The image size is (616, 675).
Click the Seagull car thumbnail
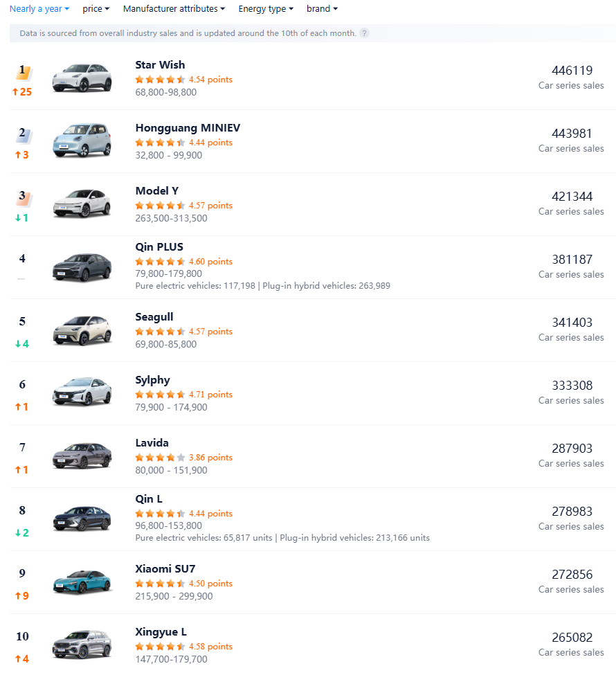point(82,331)
